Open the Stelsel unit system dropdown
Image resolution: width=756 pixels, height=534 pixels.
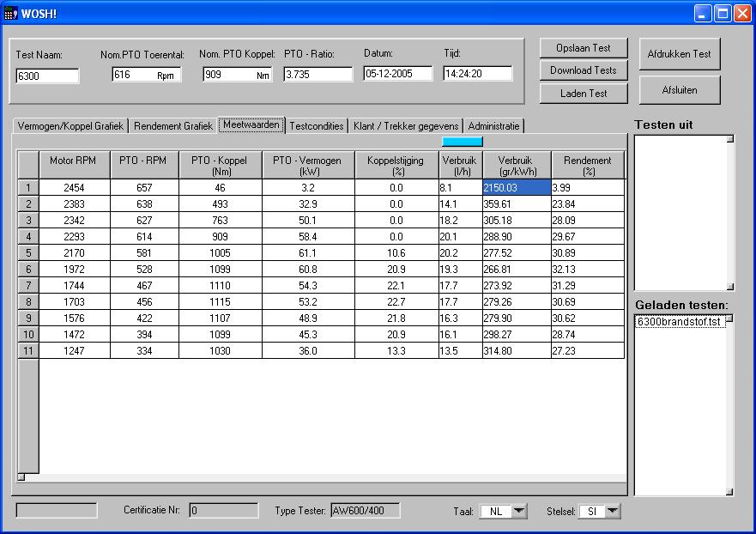pyautogui.click(x=613, y=511)
